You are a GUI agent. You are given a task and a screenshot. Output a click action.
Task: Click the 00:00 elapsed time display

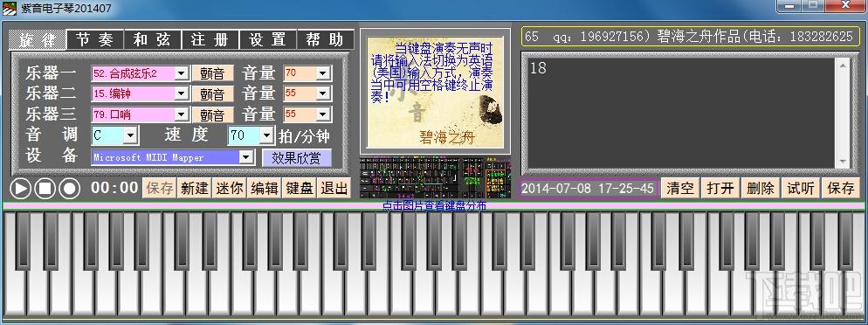click(x=114, y=188)
